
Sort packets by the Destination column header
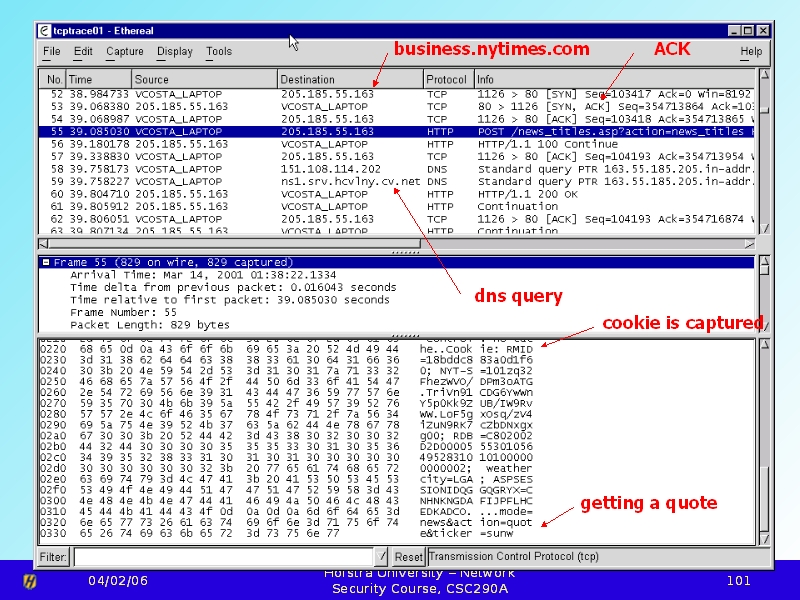349,79
